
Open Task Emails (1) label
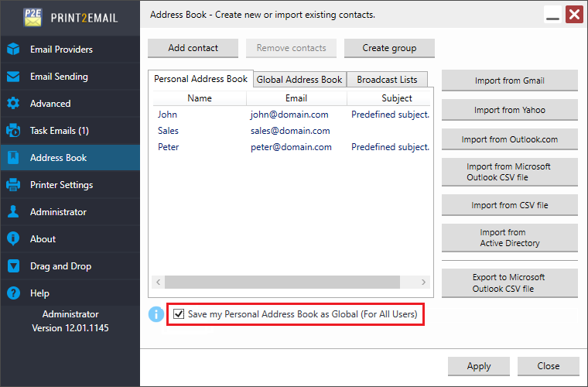coord(60,131)
